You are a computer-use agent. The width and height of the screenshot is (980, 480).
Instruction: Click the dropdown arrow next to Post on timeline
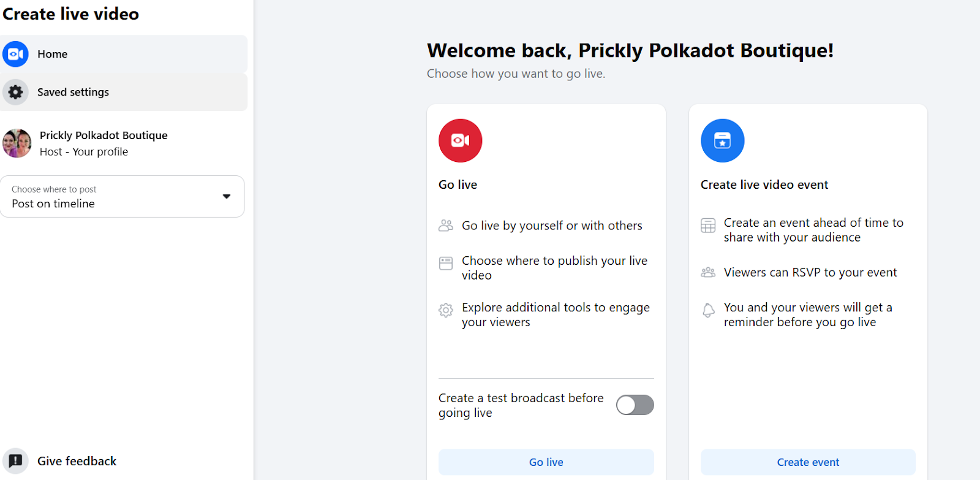pos(227,197)
